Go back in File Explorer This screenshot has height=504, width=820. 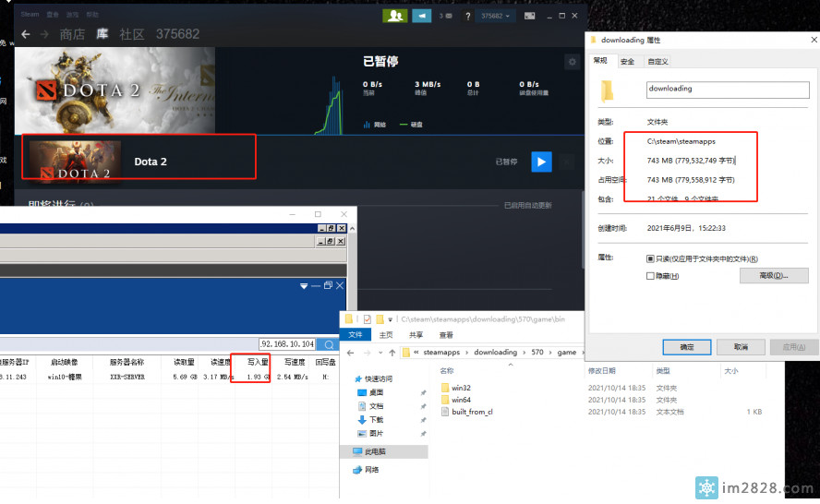pos(350,353)
